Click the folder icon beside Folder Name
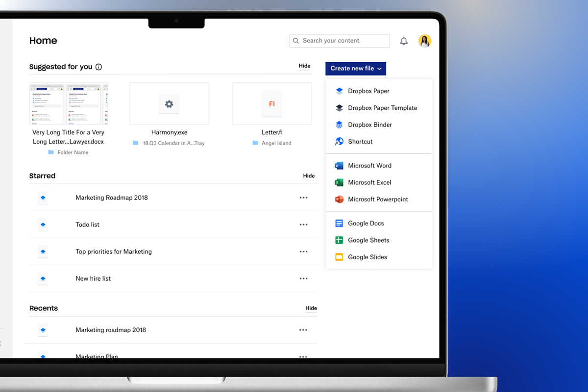This screenshot has width=588, height=392. pos(51,152)
